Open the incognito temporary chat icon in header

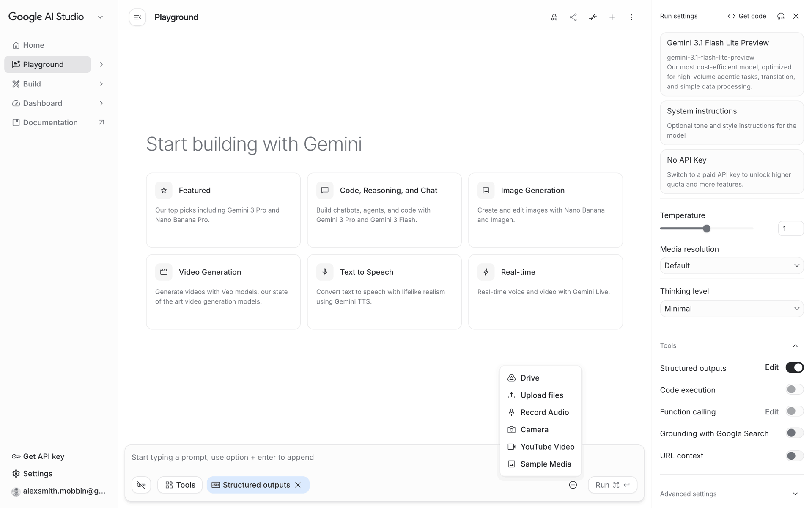554,17
